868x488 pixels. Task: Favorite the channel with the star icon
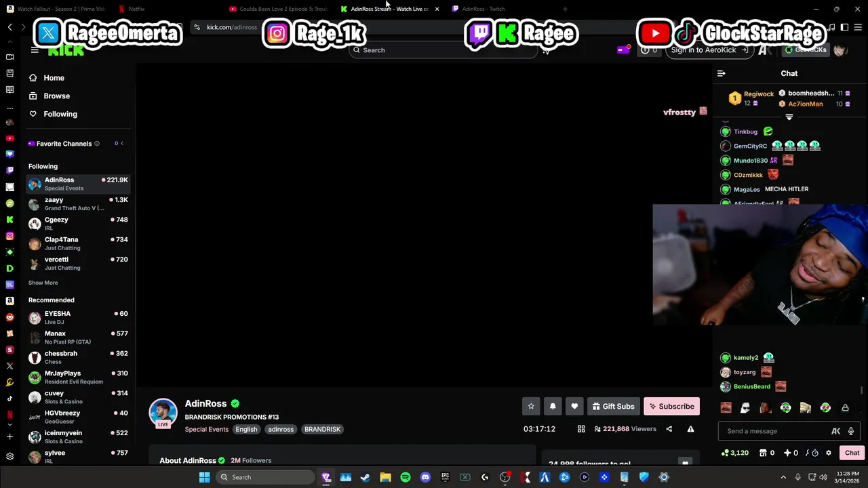pos(531,406)
